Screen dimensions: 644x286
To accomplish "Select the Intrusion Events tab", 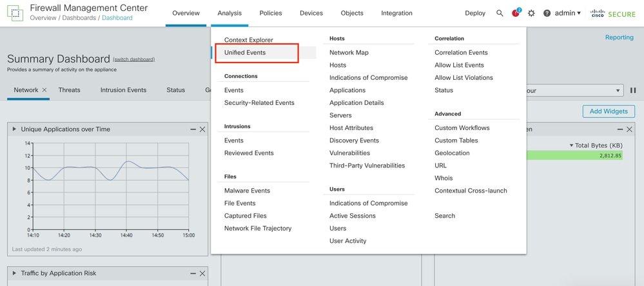I will click(x=123, y=90).
